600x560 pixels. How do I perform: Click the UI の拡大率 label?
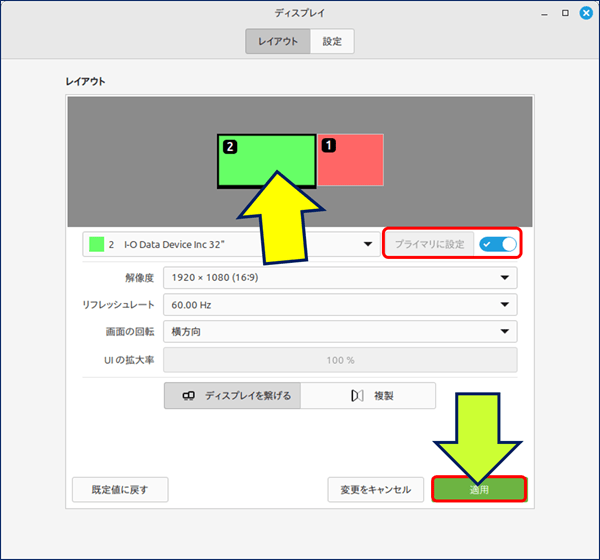pyautogui.click(x=129, y=360)
